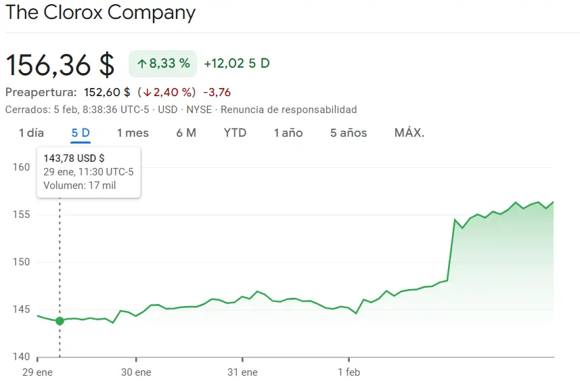The height and width of the screenshot is (392, 580).
Task: Click the 156,36 $ stock price
Action: pos(60,64)
